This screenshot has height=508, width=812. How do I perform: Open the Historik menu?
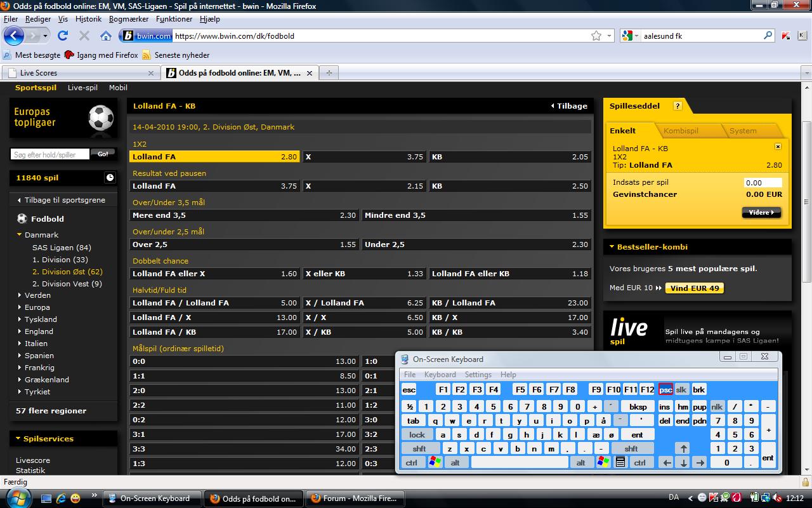pyautogui.click(x=88, y=19)
